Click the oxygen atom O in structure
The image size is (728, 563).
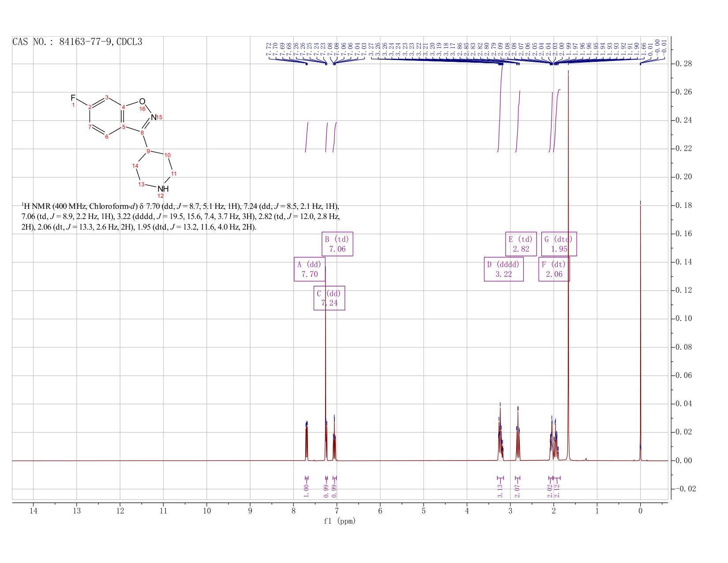point(142,102)
